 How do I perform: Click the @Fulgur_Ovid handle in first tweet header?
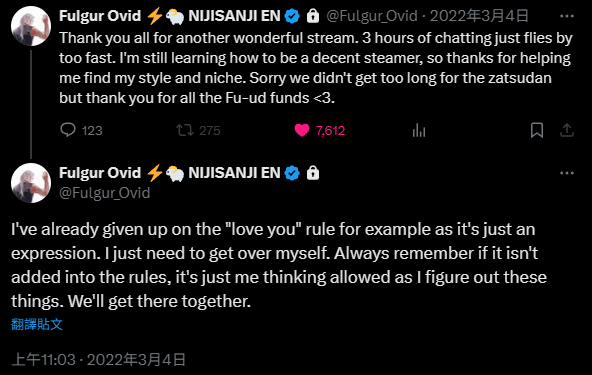[372, 16]
